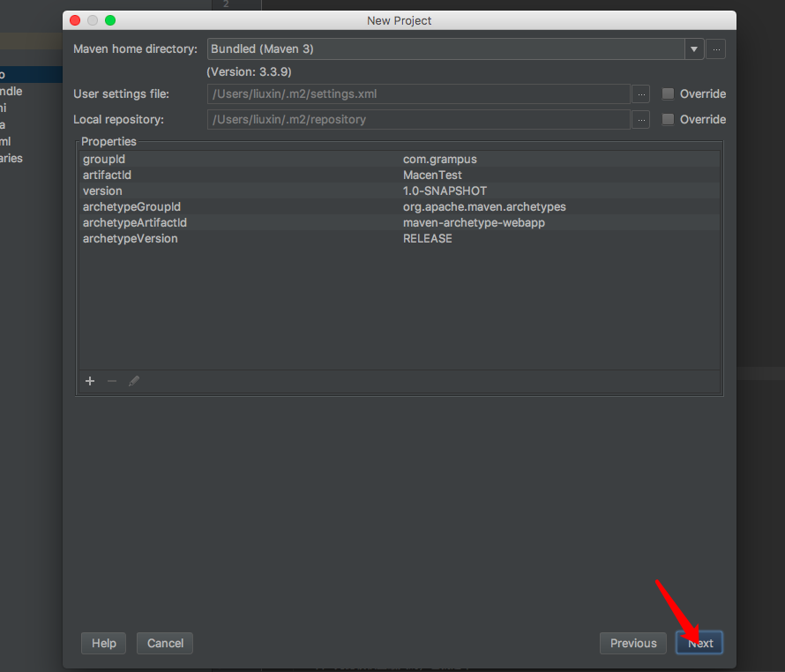The width and height of the screenshot is (785, 672).
Task: Open the Maven home directory dropdown
Action: tap(694, 49)
